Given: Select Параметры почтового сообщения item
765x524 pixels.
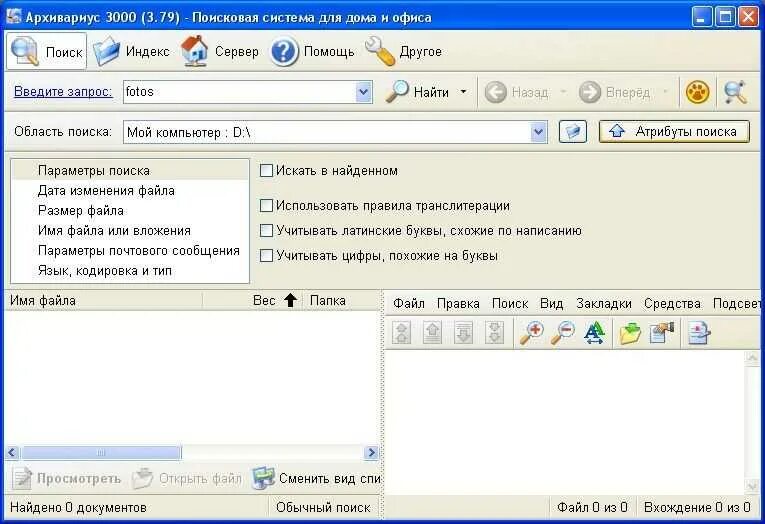Looking at the screenshot, I should click(130, 251).
